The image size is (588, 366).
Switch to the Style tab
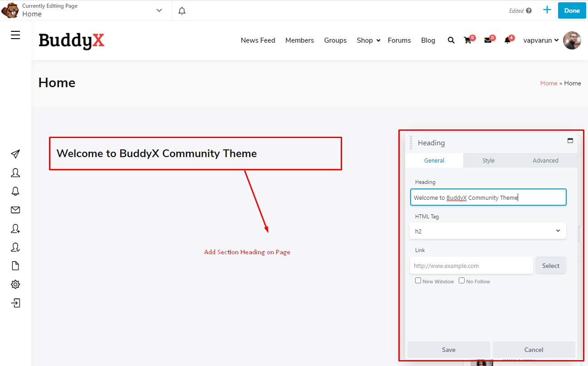click(x=488, y=160)
